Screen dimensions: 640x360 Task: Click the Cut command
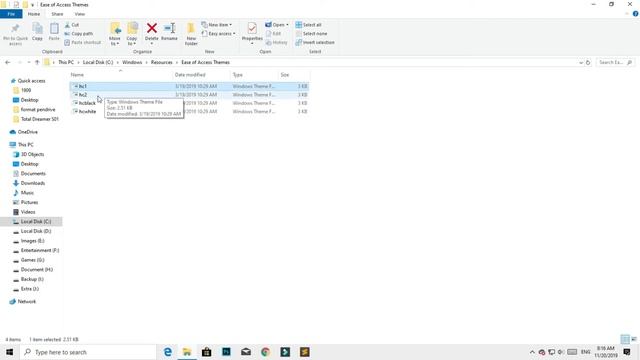click(x=72, y=25)
